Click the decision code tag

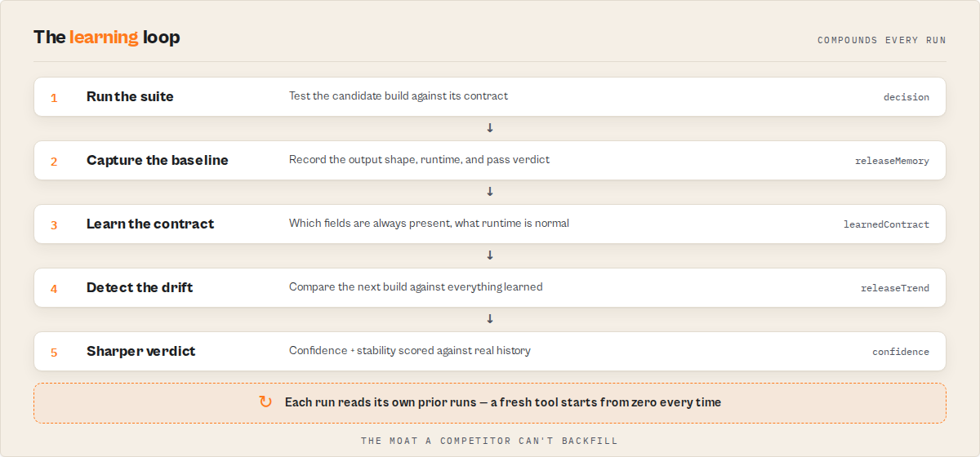point(906,97)
